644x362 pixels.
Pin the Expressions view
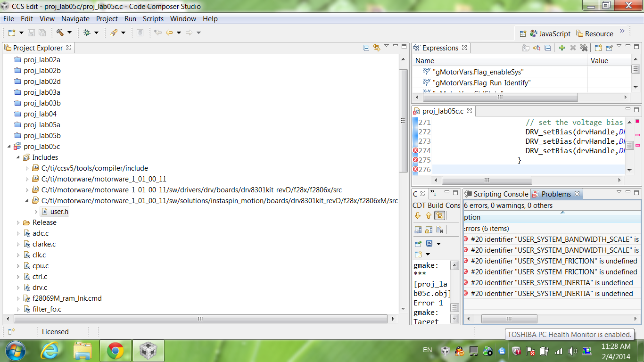[x=609, y=48]
